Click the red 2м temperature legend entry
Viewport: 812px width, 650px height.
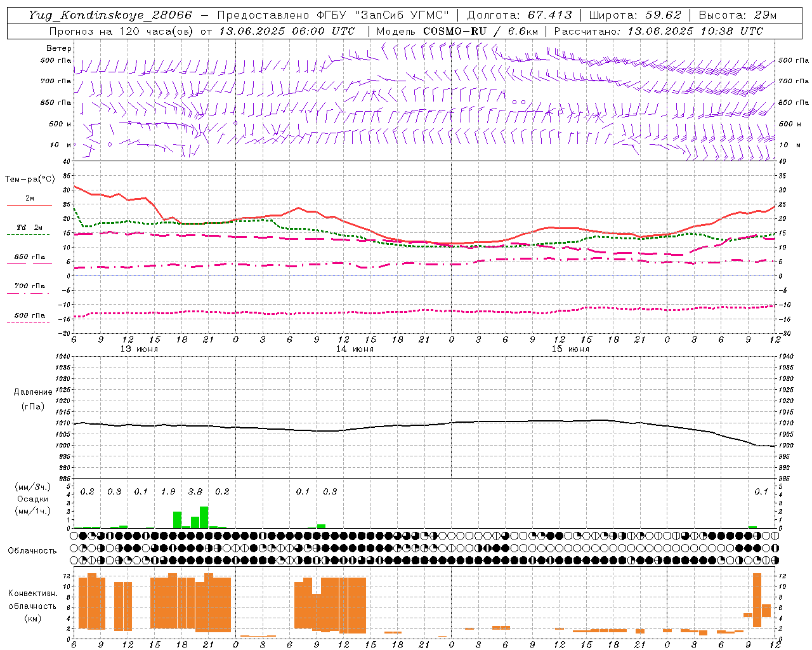click(x=29, y=199)
